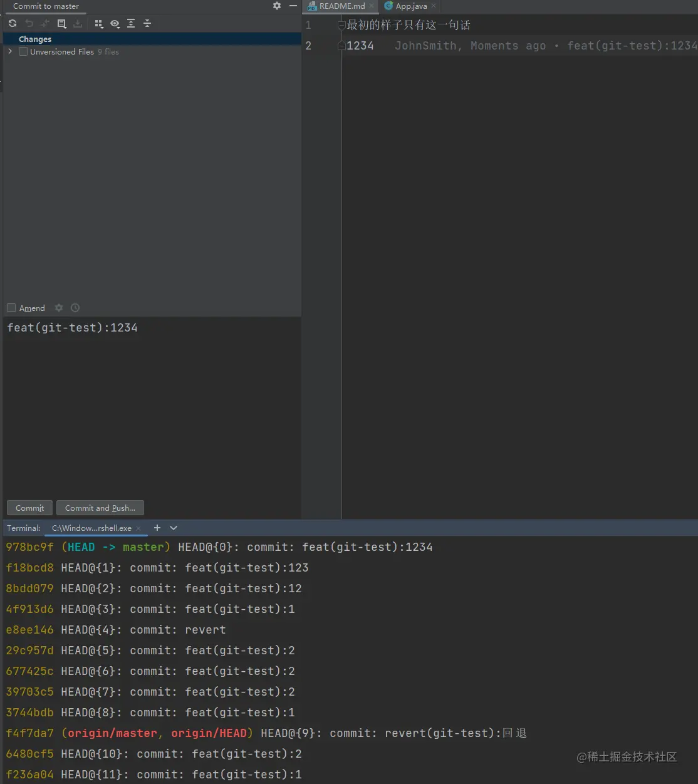Hide the commit tool window
698x784 pixels.
[293, 6]
